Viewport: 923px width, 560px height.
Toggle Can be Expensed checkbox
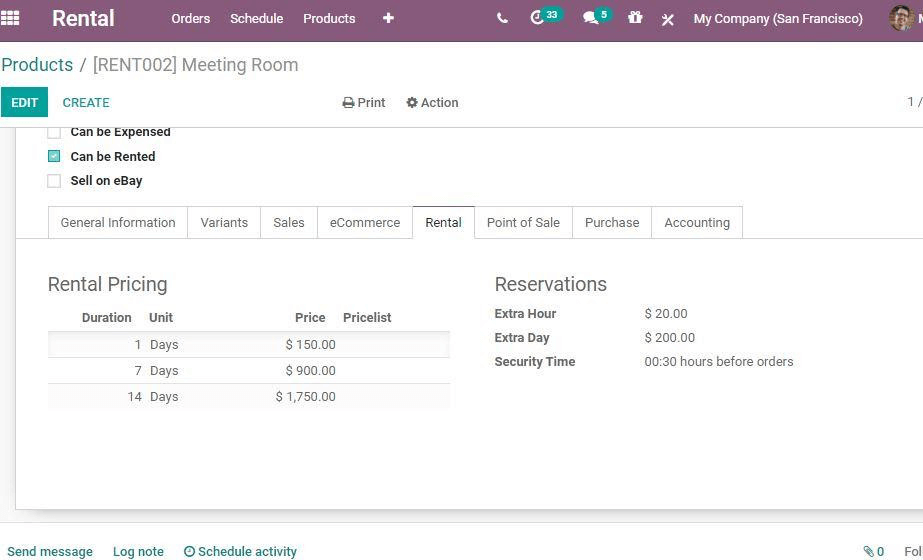pos(54,132)
